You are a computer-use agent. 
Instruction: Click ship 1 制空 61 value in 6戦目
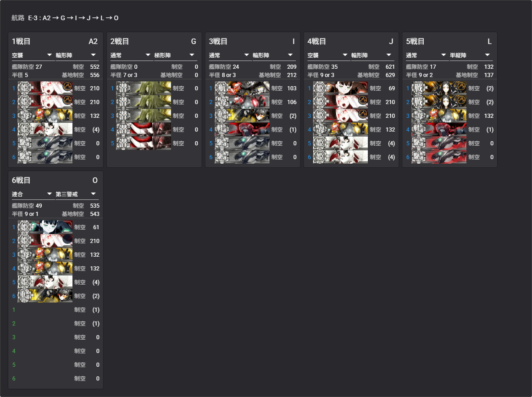(x=96, y=227)
